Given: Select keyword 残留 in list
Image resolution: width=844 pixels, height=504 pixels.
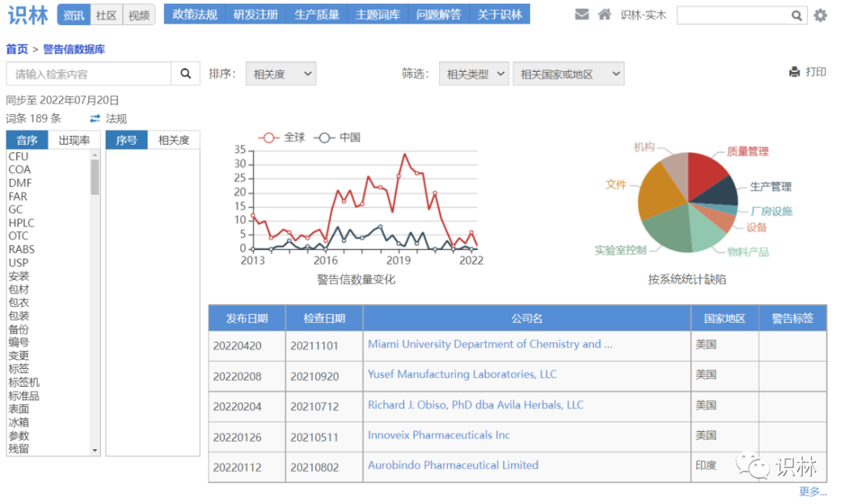Looking at the screenshot, I should tap(19, 449).
